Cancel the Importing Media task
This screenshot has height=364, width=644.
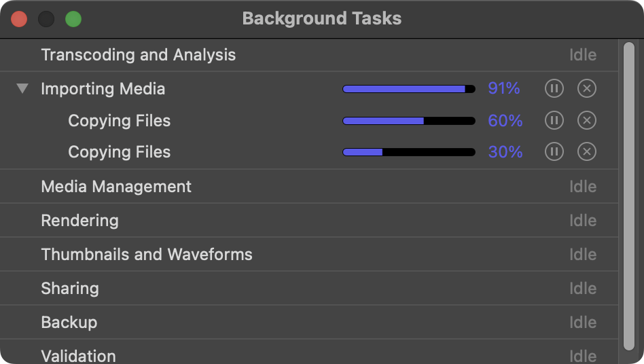click(587, 88)
